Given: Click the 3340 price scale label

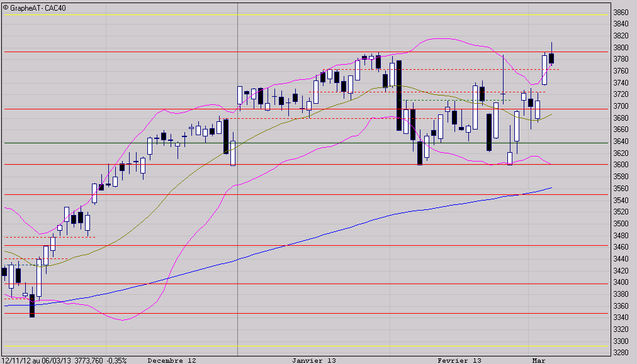Looking at the screenshot, I should coord(621,317).
